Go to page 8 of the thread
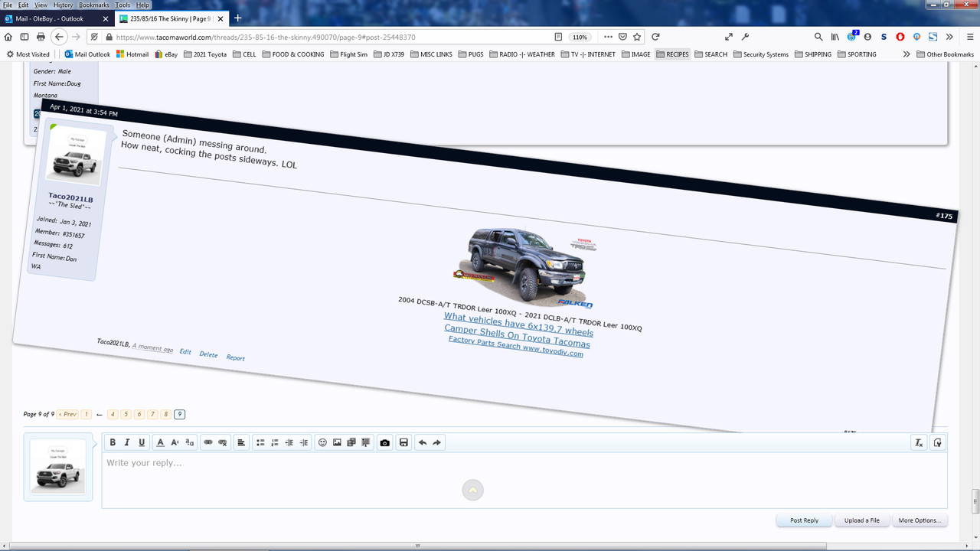The image size is (980, 551). coord(166,414)
